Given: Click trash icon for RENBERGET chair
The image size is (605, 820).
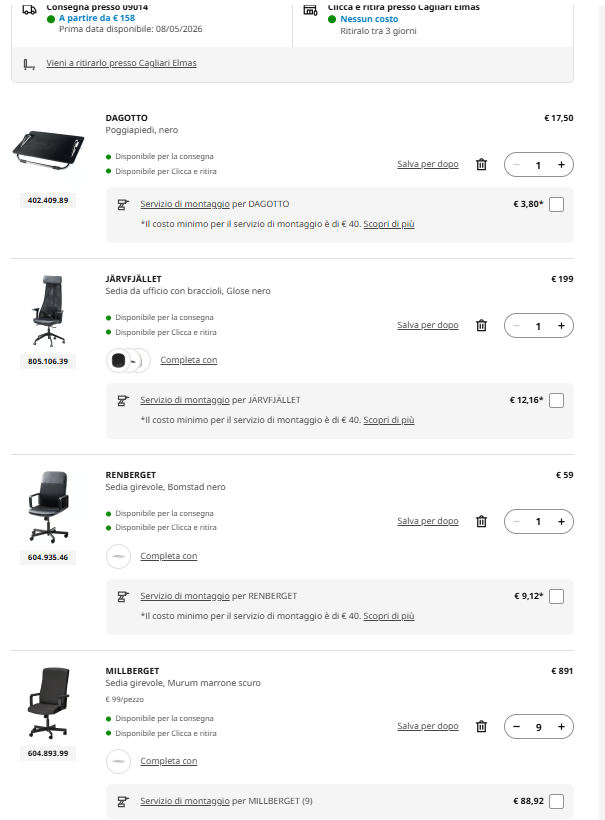Looking at the screenshot, I should [481, 521].
